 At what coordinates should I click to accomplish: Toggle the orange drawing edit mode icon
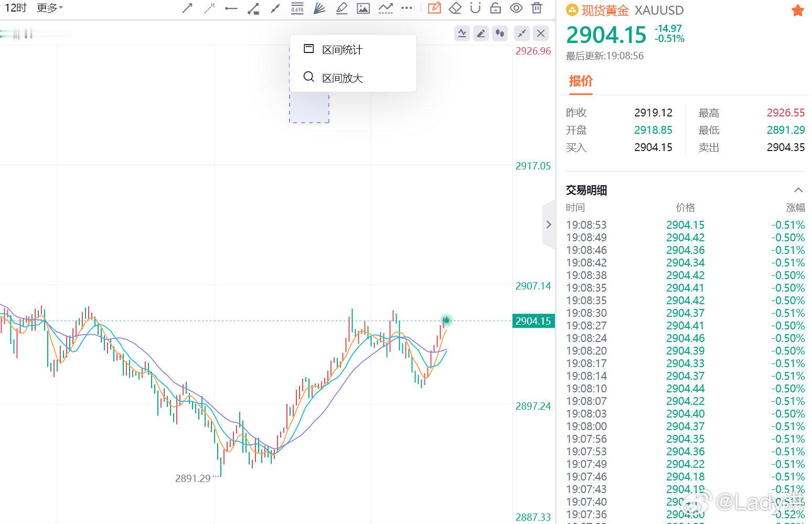click(434, 8)
